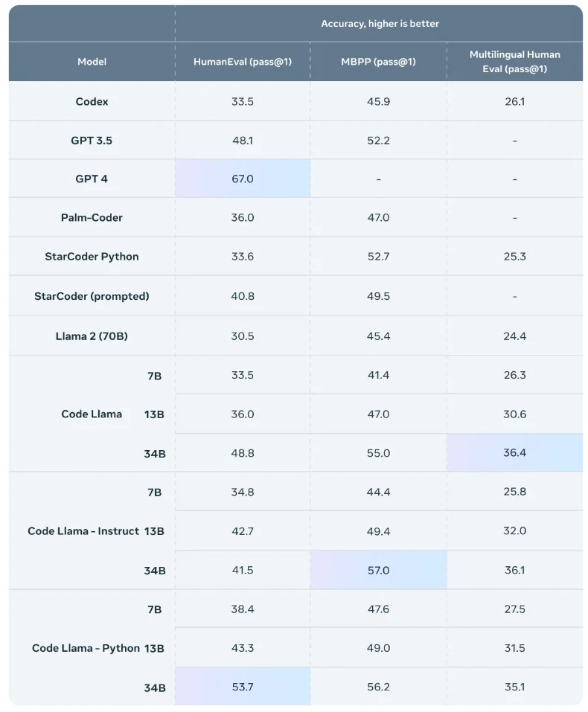Select the highlighted 36.4 multilingual cell
The width and height of the screenshot is (588, 712).
(x=514, y=453)
